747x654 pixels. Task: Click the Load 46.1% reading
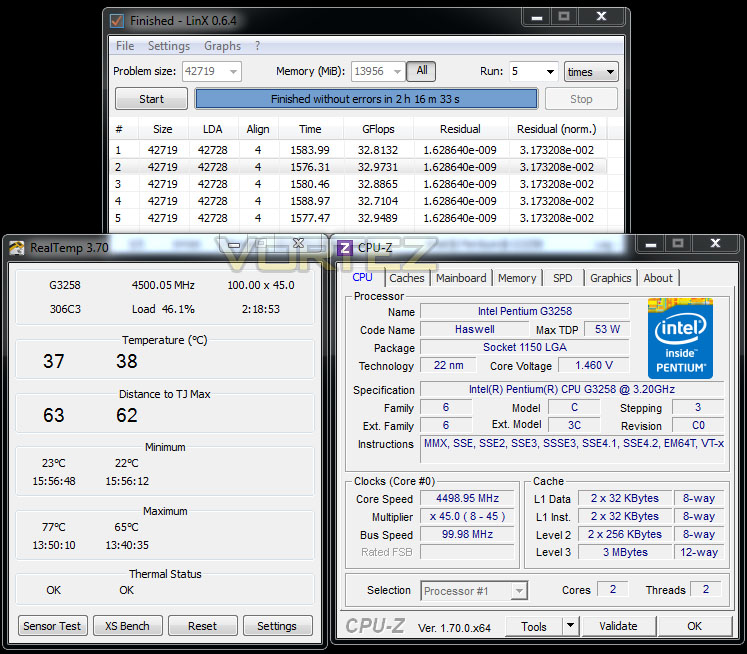(163, 309)
